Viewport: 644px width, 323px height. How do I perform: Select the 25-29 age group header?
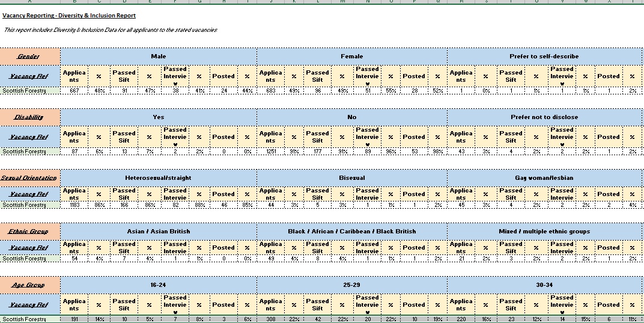pos(351,285)
